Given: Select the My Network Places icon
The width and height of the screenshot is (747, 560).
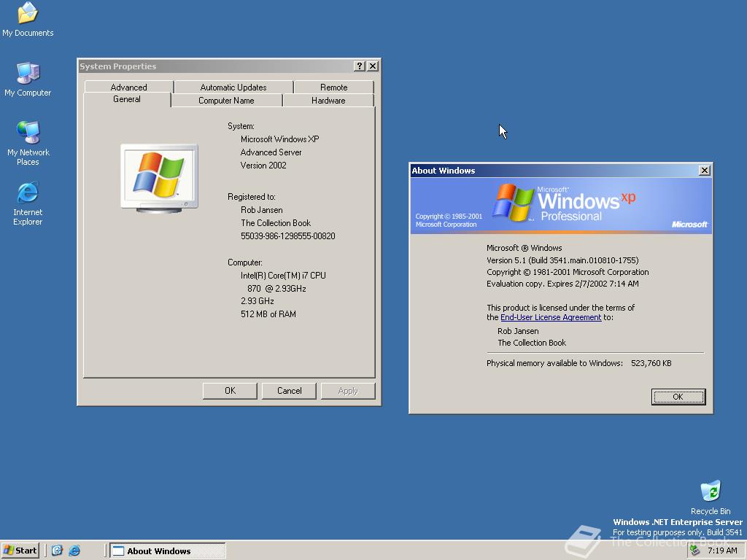Looking at the screenshot, I should [x=28, y=143].
